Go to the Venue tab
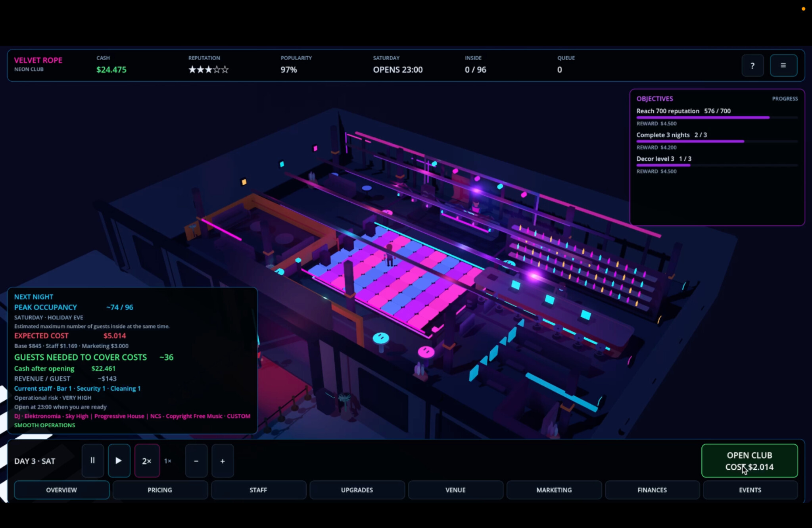 tap(455, 490)
